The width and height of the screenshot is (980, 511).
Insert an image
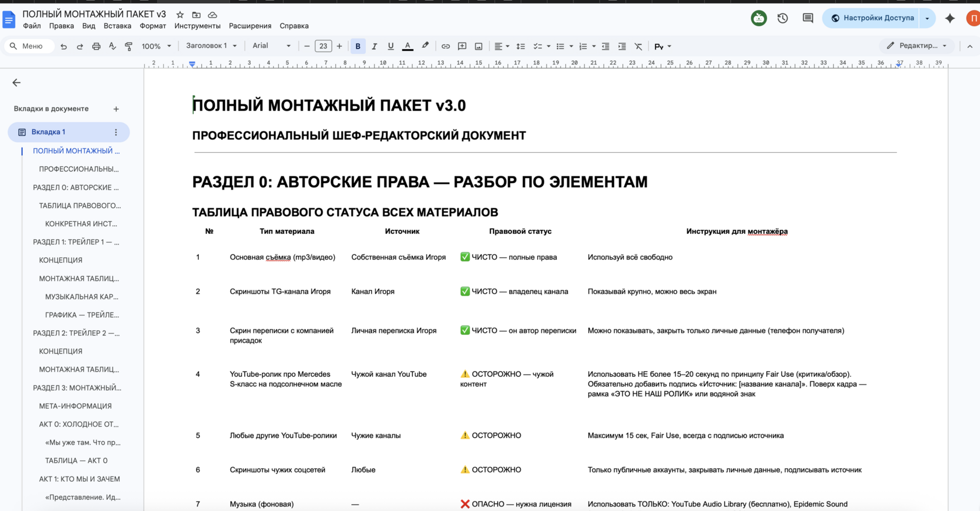478,46
